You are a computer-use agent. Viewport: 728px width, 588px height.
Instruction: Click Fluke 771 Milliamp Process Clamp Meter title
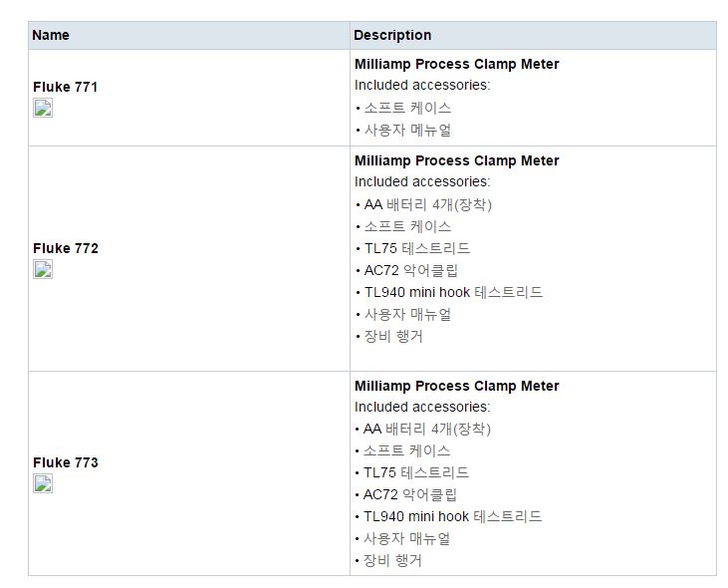coord(457,64)
